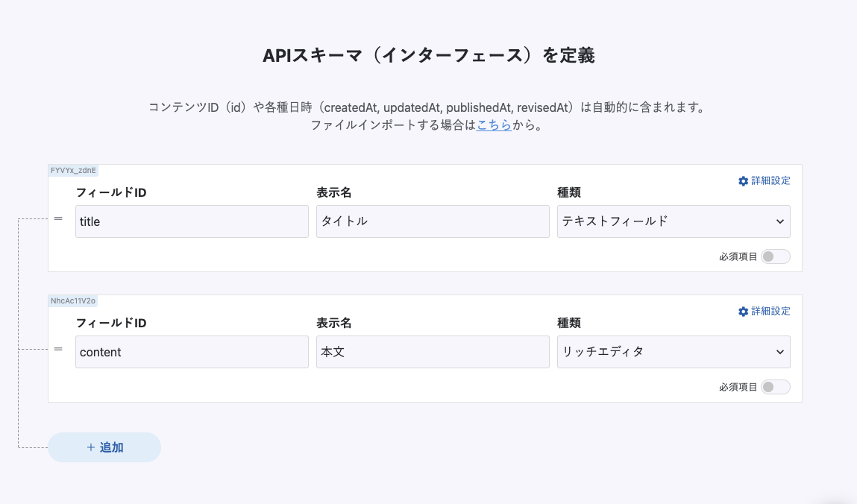Follow the こちら file import link
This screenshot has width=857, height=504.
[x=494, y=125]
